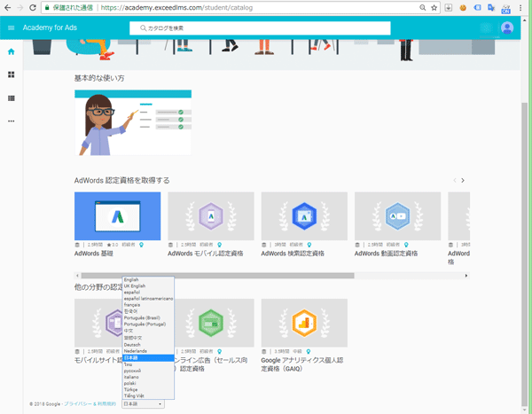This screenshot has height=414, width=532.
Task: Collapse the 日本語 language dropdown box
Action: 143,404
